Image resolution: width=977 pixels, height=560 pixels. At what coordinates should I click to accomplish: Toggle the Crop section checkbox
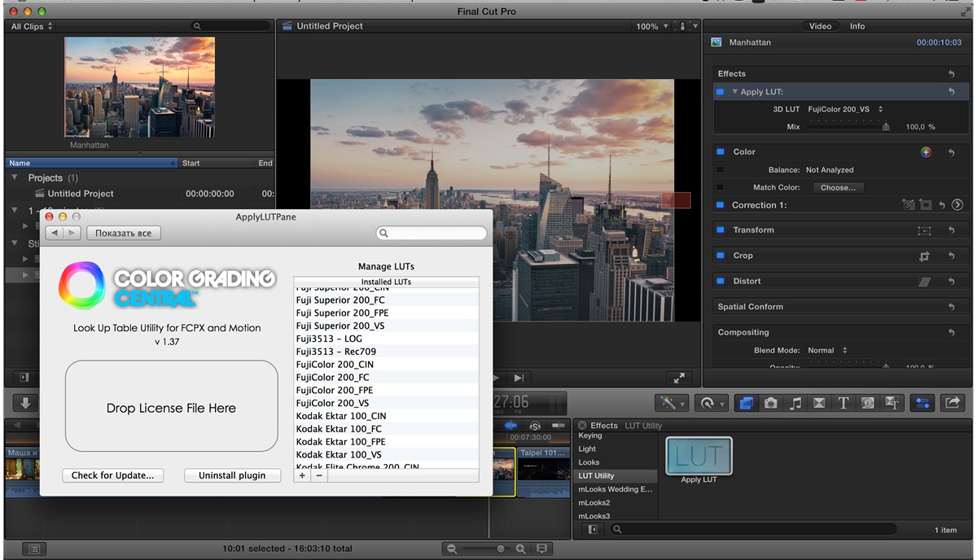tap(720, 256)
